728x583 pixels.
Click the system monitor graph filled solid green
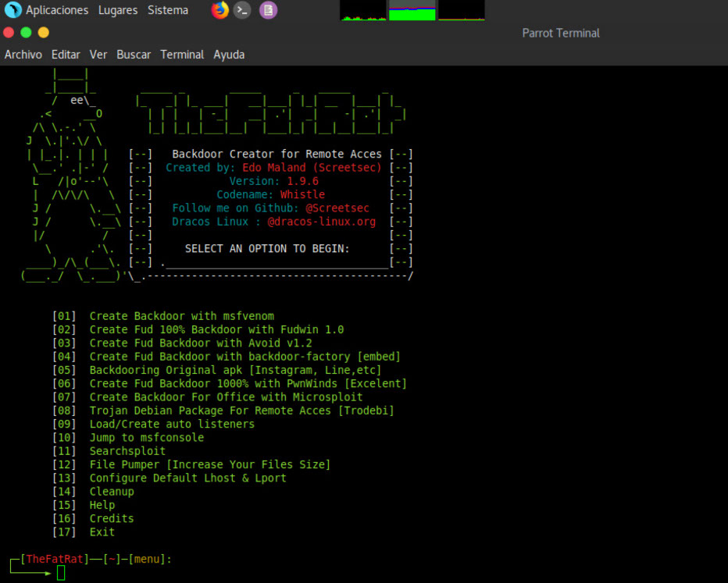click(412, 10)
